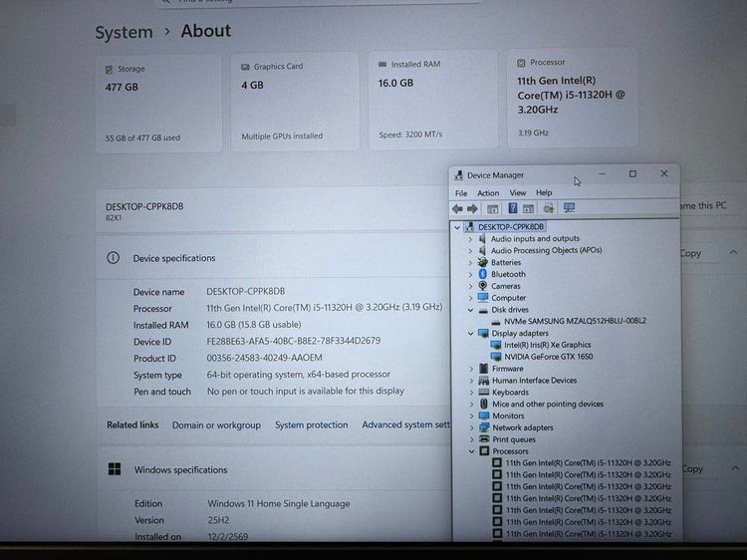Click the Print queues printer icon
Image resolution: width=747 pixels, height=560 pixels.
[x=484, y=439]
